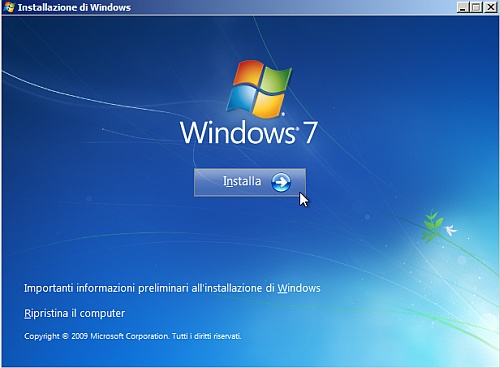This screenshot has height=368, width=500.
Task: Click the Tutti i diritti riservati text
Action: coord(206,336)
